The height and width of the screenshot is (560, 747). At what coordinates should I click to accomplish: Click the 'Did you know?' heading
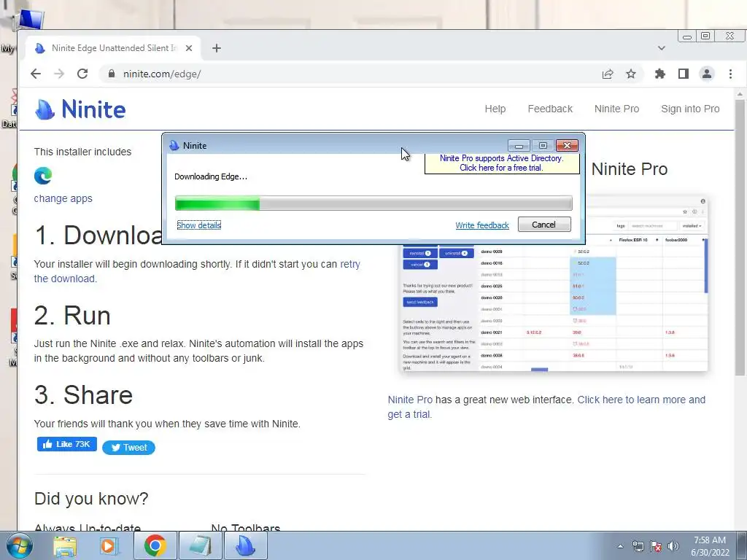[91, 499]
